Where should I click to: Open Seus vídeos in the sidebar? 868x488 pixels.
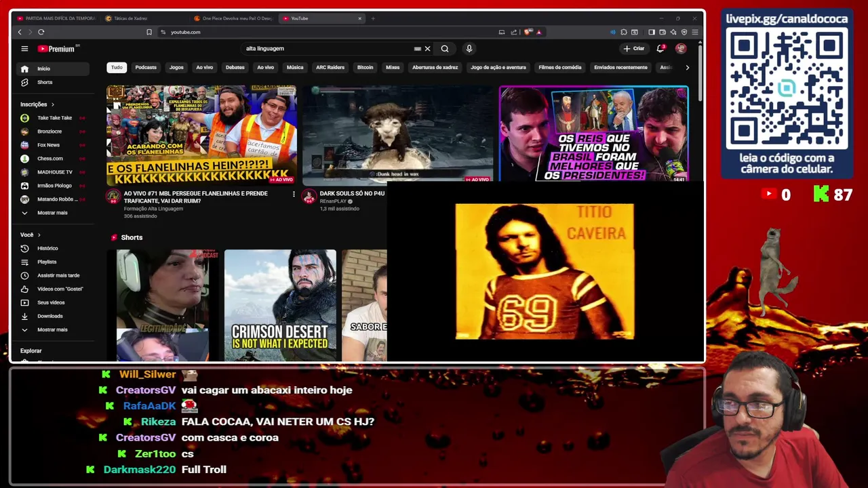[53, 302]
